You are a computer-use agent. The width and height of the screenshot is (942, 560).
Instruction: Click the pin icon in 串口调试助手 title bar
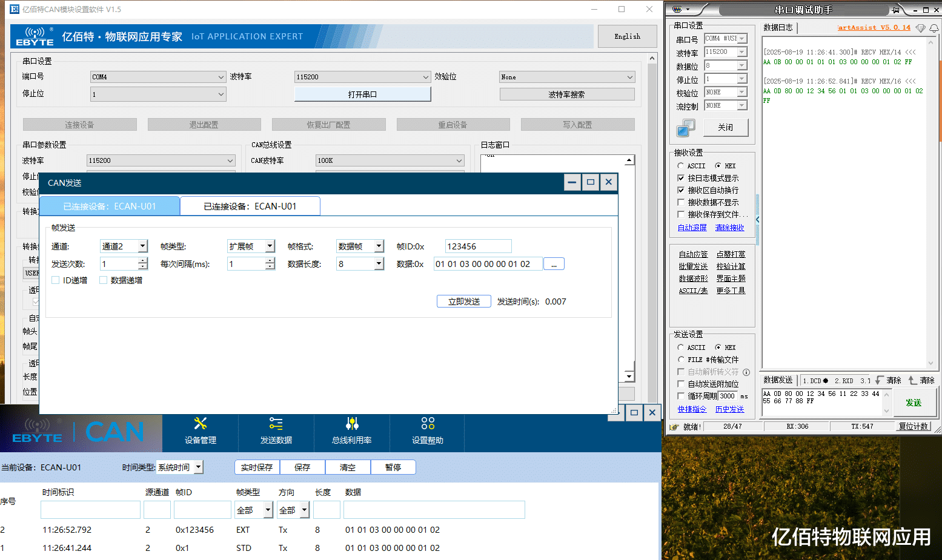tap(895, 10)
